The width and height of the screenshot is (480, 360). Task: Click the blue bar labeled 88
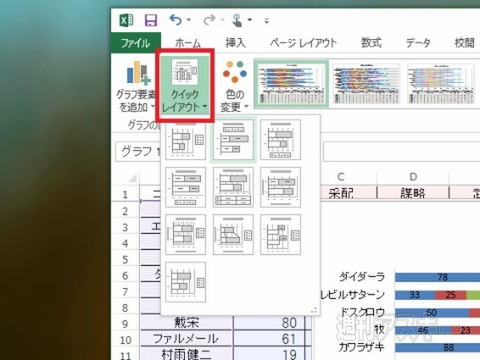coord(437,348)
